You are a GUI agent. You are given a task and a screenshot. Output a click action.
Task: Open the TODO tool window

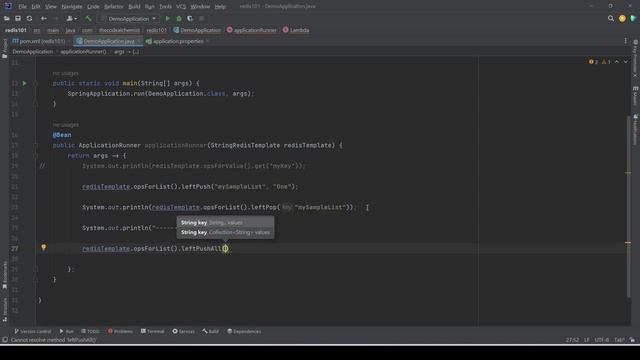(x=90, y=331)
